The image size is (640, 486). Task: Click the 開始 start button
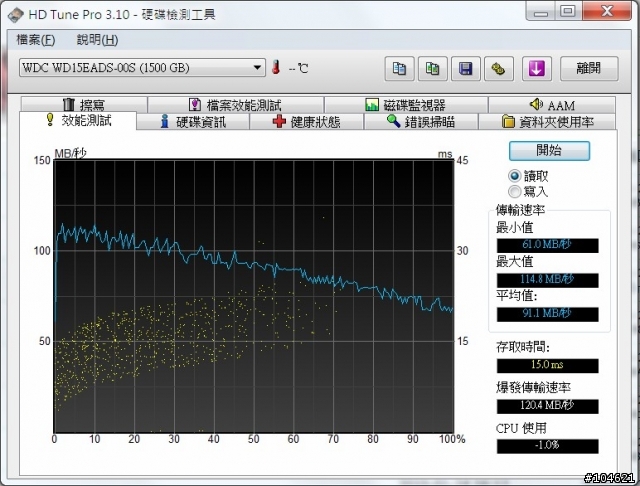[x=549, y=151]
